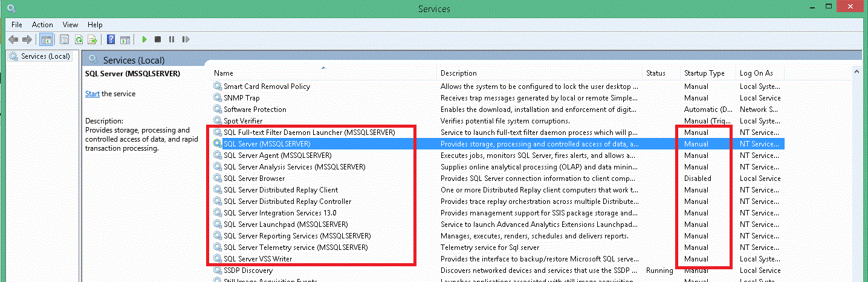Select SQL Server Telemetry service (MSSQLSERVER) name
Image resolution: width=868 pixels, height=282 pixels.
(296, 248)
